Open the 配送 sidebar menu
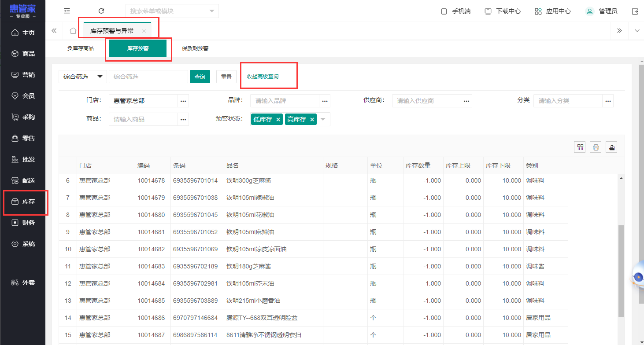644x345 pixels. click(x=23, y=180)
